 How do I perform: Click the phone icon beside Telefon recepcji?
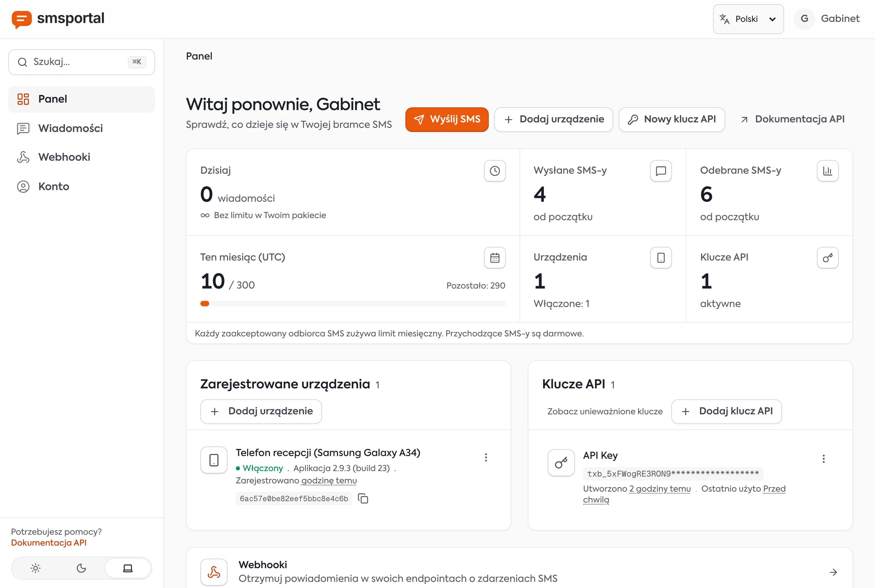pos(214,460)
